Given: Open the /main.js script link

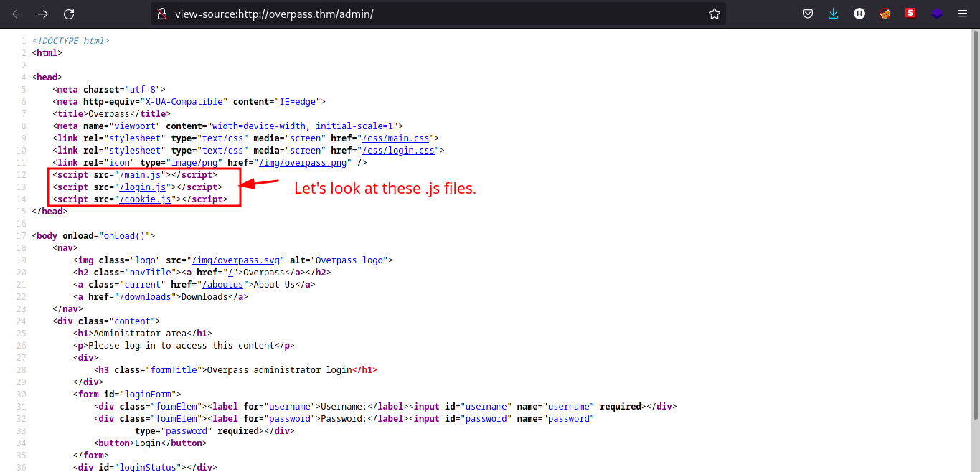Looking at the screenshot, I should [x=141, y=174].
